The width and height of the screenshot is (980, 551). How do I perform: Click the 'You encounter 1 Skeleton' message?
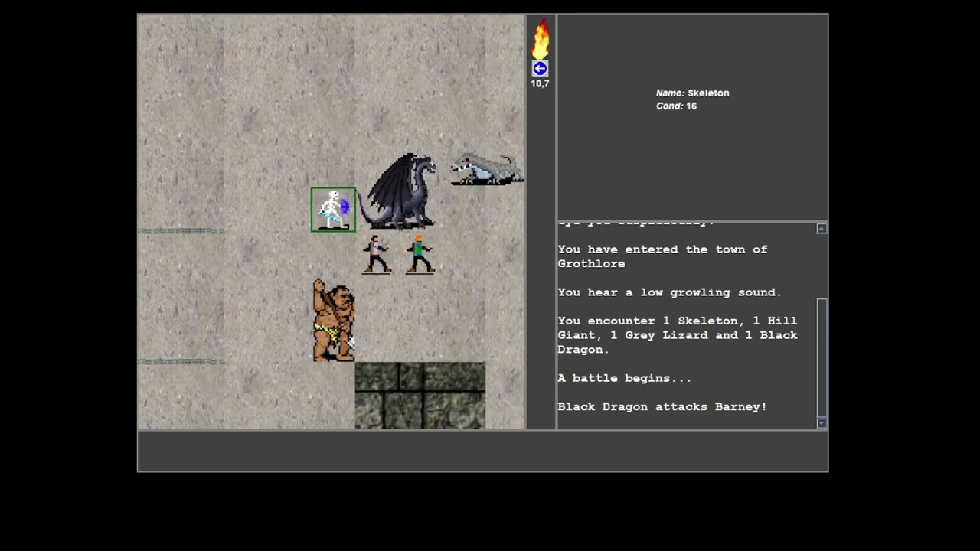[678, 335]
